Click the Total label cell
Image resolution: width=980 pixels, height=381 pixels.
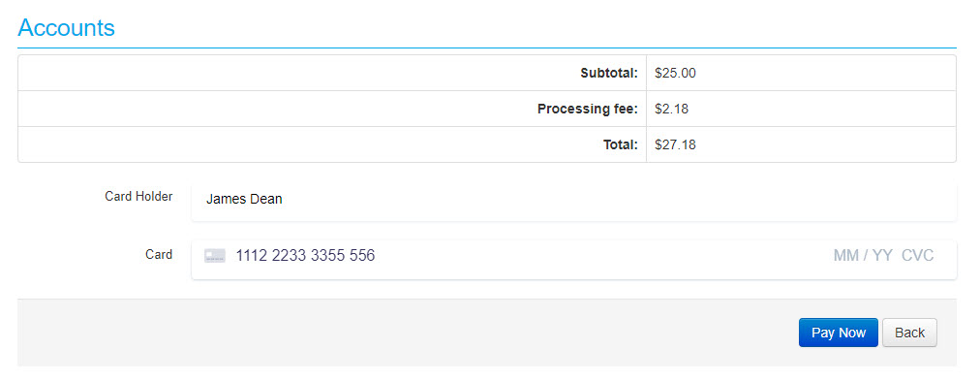coord(332,144)
